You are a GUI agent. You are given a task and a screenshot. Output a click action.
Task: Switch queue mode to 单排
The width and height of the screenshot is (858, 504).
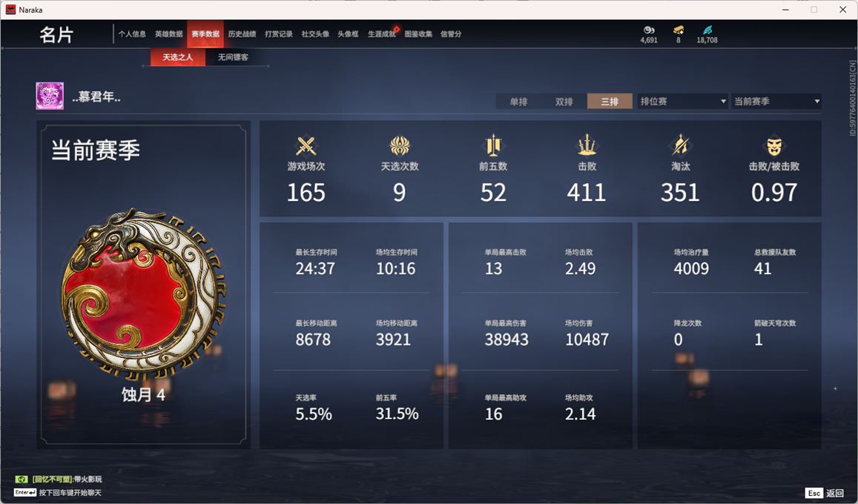click(518, 101)
